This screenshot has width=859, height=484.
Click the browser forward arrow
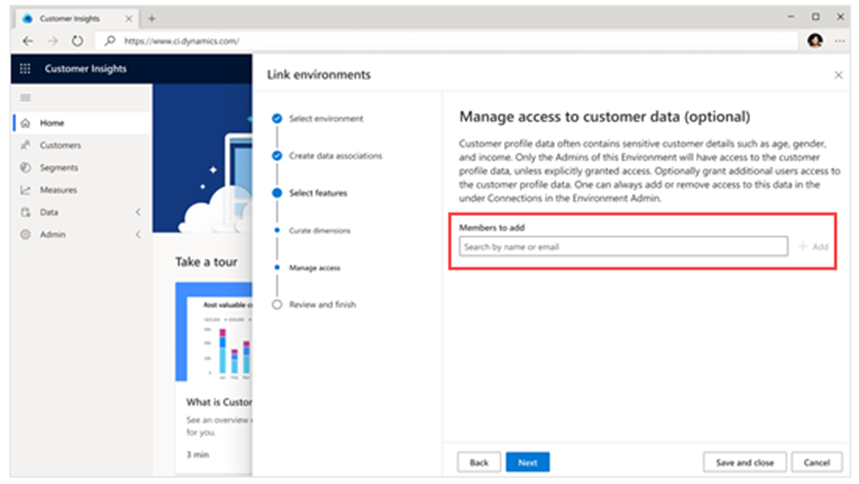tap(53, 41)
